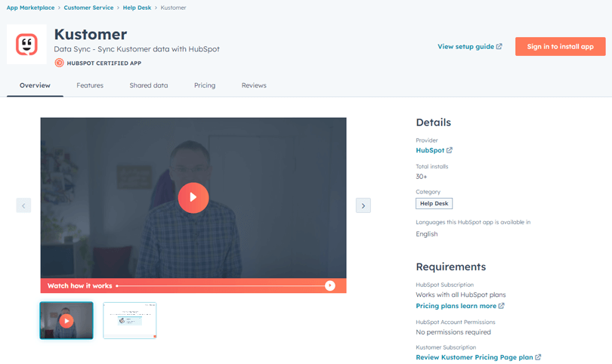
Task: Click the Requirements heading
Action: pos(451,267)
